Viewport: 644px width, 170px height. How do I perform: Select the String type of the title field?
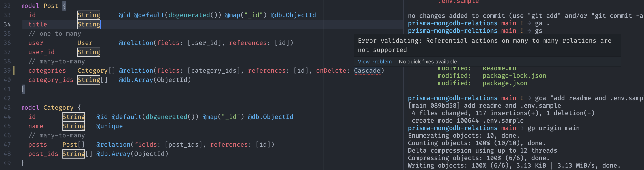(x=89, y=24)
